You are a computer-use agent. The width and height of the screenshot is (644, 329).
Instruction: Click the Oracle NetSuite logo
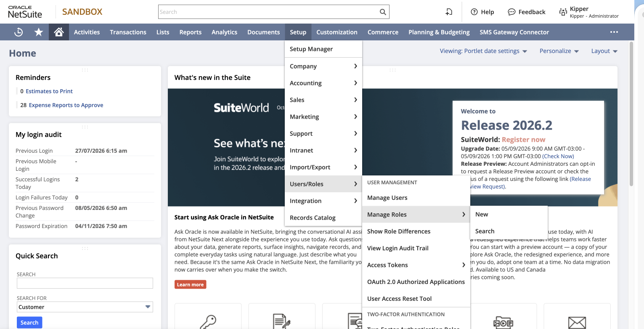pos(25,12)
